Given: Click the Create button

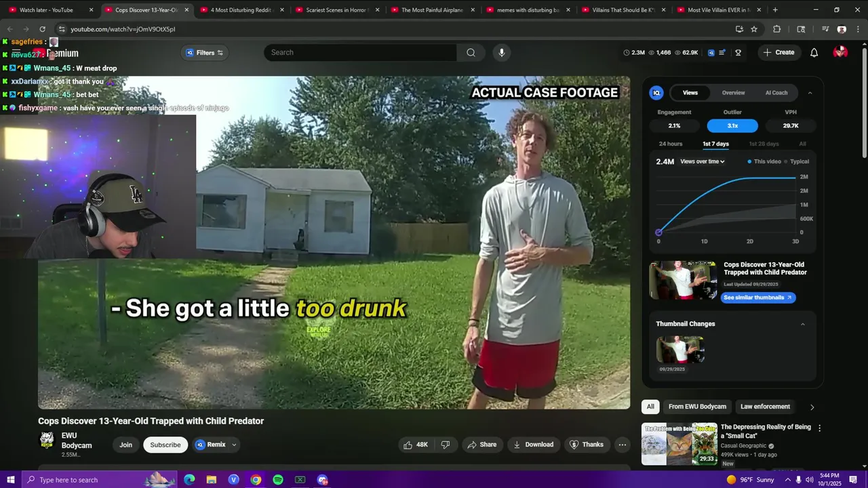Looking at the screenshot, I should tap(778, 52).
